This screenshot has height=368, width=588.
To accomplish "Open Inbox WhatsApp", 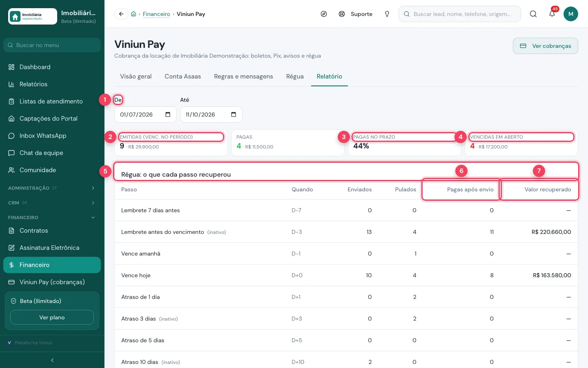I will 52,136.
